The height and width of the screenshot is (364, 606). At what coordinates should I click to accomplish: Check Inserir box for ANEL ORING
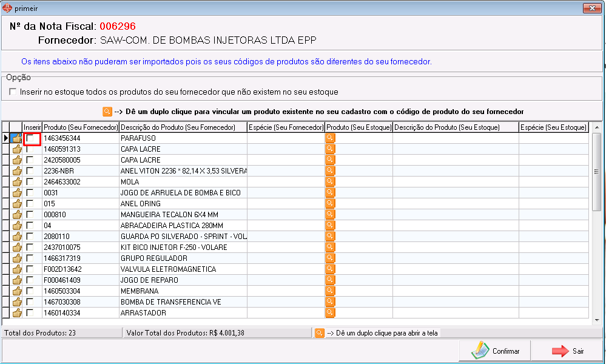click(30, 203)
